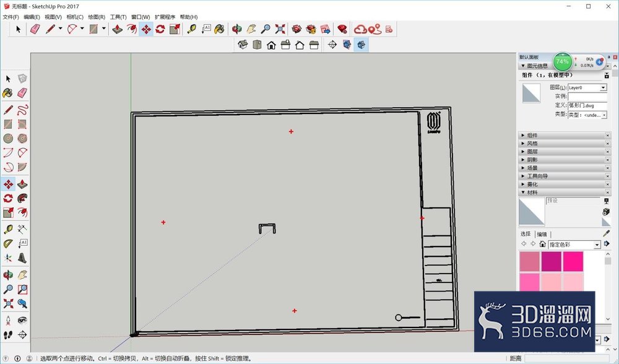Viewport: 619px width, 364px height.
Task: Pick the Walk footprints tool in left toolbar
Action: [x=7, y=335]
